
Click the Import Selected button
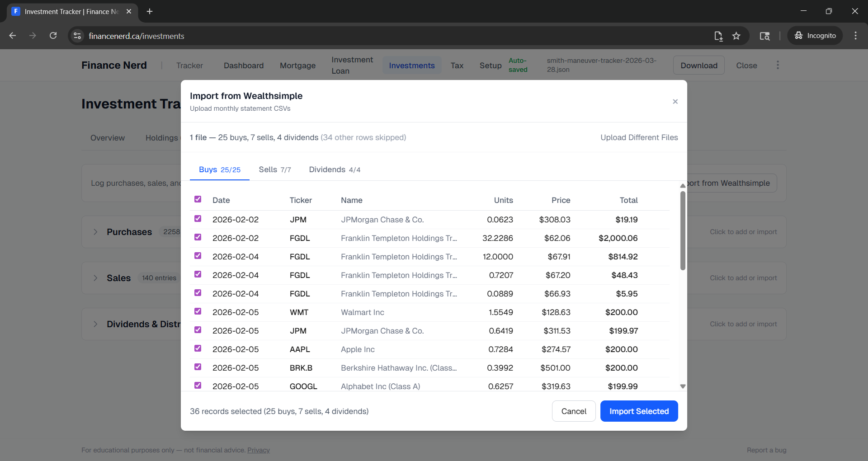(x=639, y=411)
